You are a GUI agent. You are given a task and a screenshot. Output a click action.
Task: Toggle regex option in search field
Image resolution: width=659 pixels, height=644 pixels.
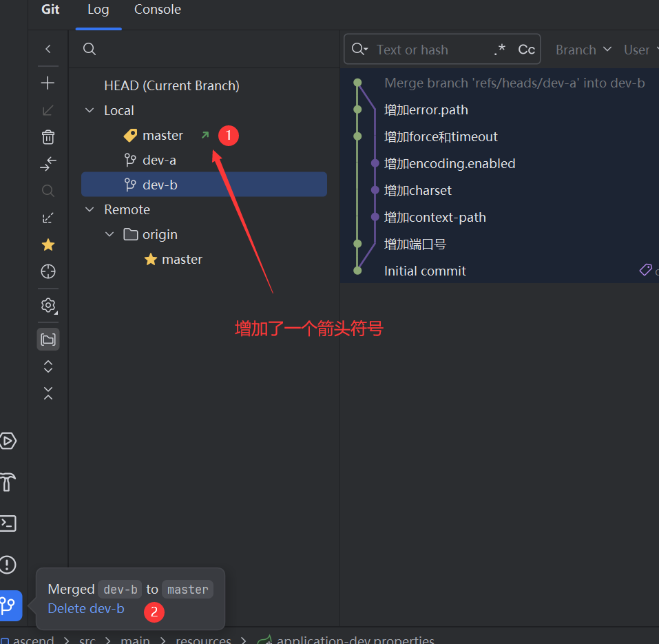coord(499,50)
